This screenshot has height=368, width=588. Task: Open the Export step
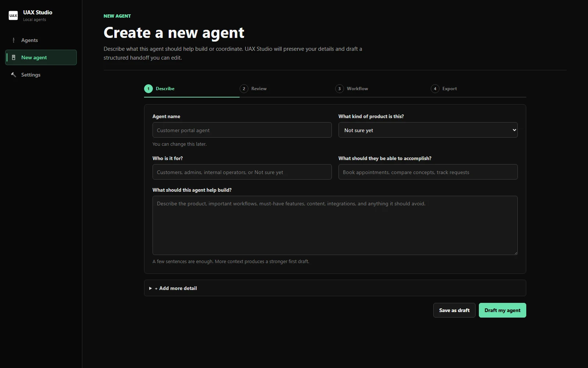click(478, 89)
